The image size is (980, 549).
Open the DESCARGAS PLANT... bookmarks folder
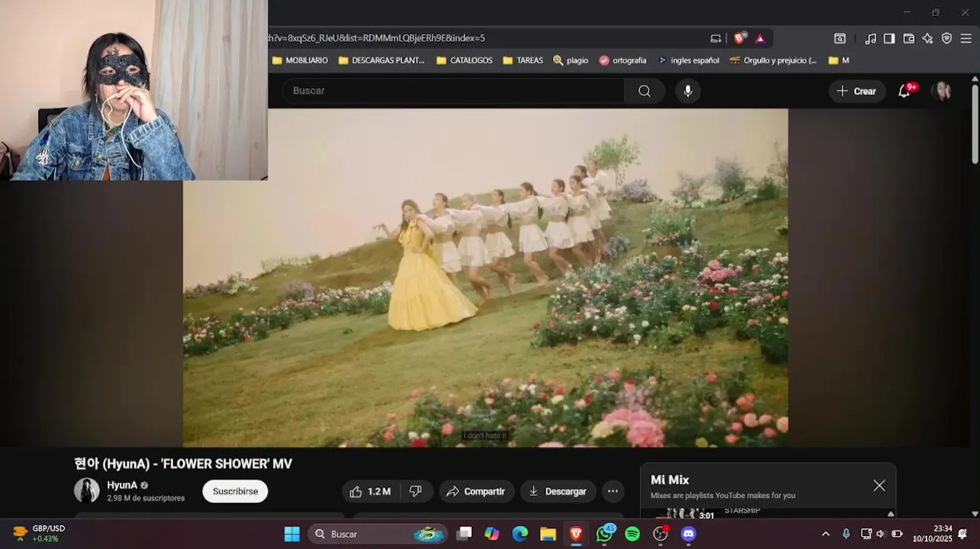[x=381, y=60]
